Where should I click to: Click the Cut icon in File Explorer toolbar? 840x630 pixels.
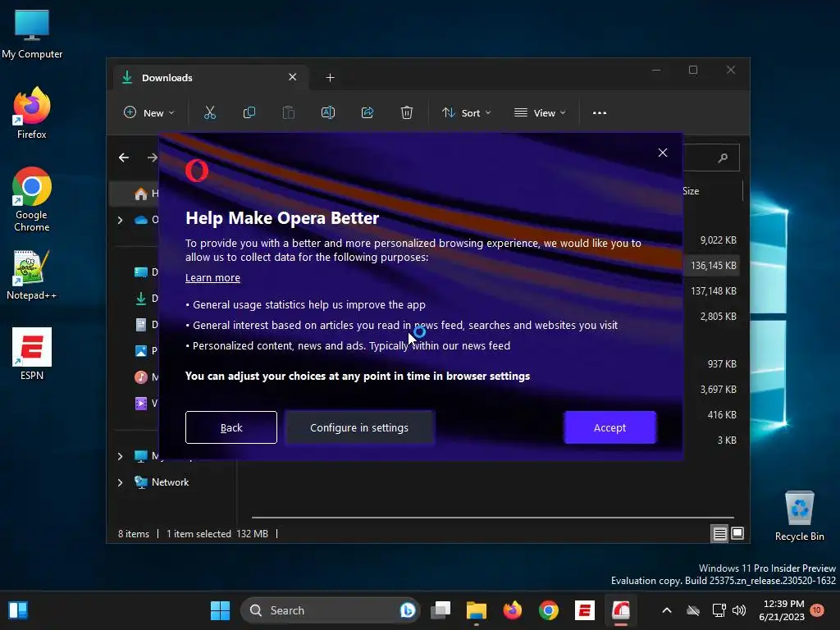(209, 112)
